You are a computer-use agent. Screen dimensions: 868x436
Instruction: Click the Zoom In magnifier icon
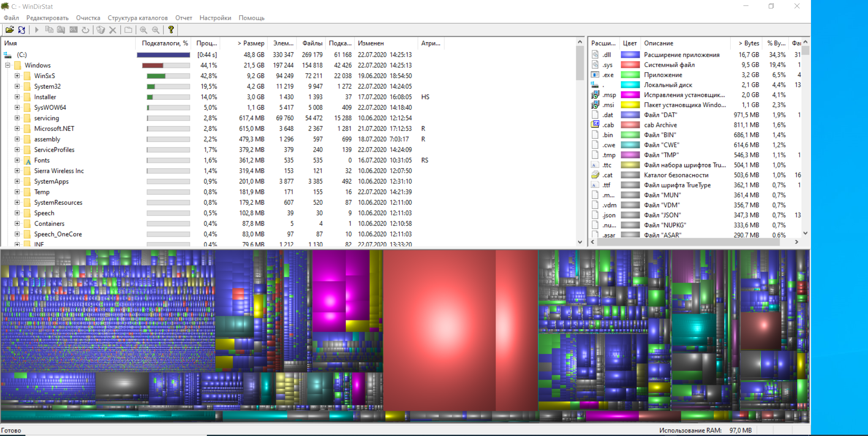[x=144, y=30]
